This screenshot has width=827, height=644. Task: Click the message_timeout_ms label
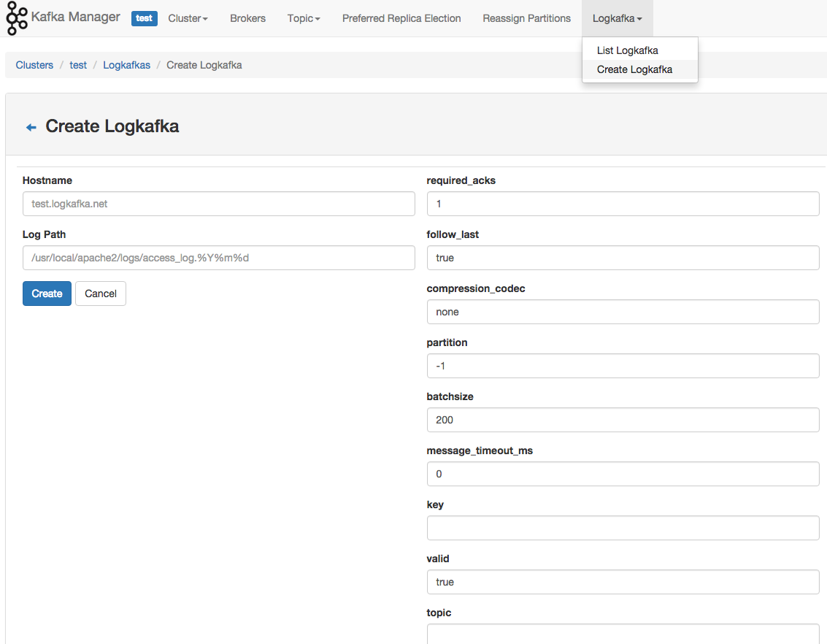click(480, 451)
